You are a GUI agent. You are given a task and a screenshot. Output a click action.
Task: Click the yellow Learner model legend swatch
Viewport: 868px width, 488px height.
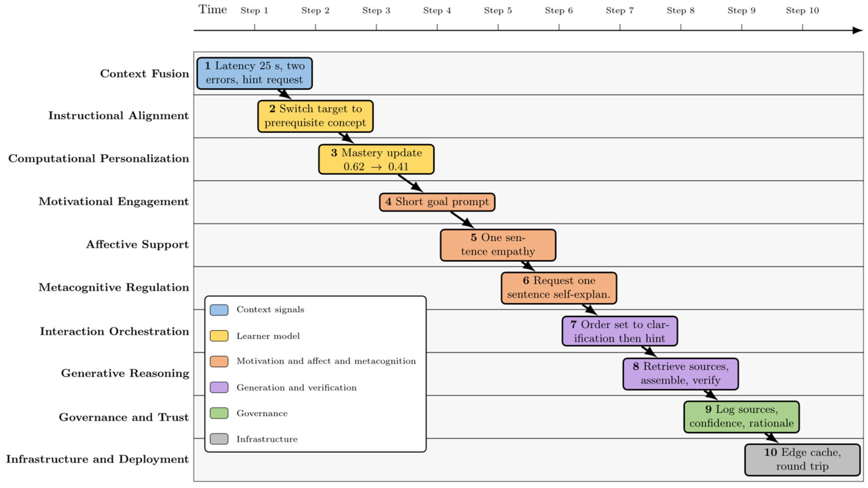pyautogui.click(x=219, y=336)
